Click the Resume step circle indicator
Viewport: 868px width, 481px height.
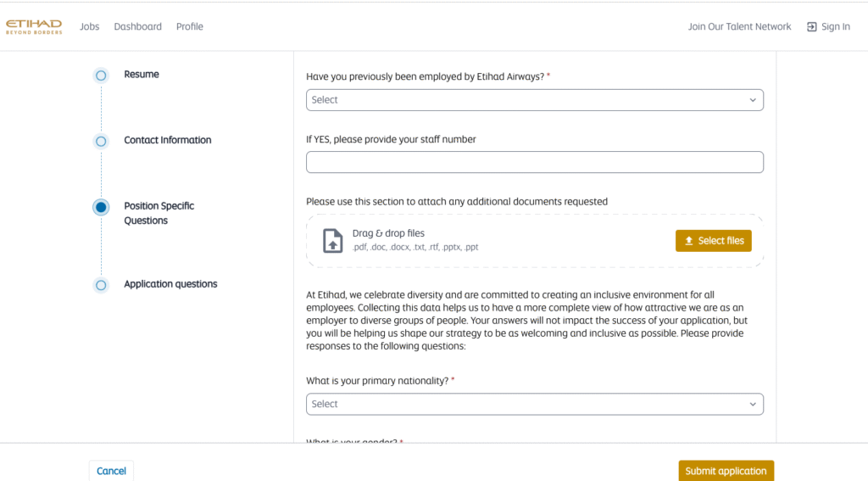(x=101, y=76)
